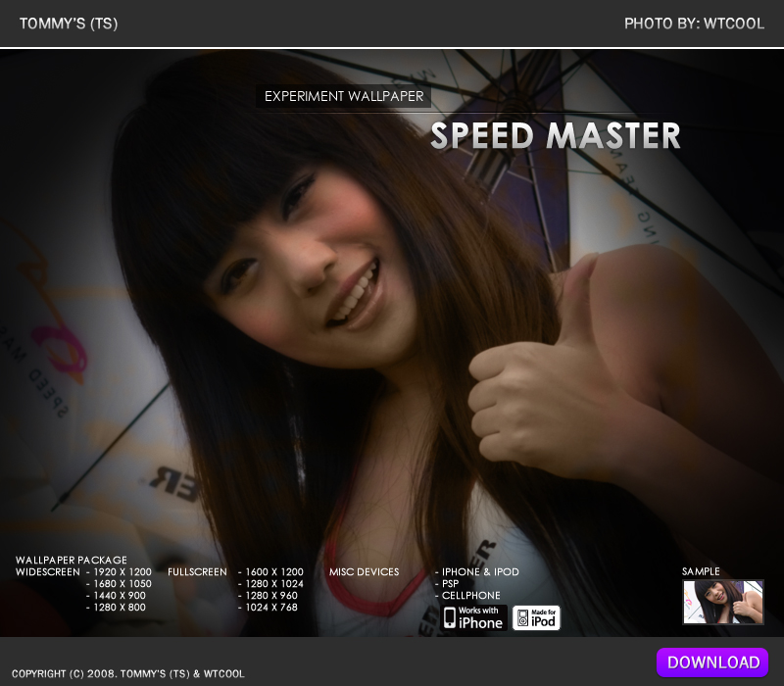Viewport: 784px width, 686px height.
Task: Select the 1600 X 1200 fullscreen resolution
Action: pyautogui.click(x=274, y=571)
